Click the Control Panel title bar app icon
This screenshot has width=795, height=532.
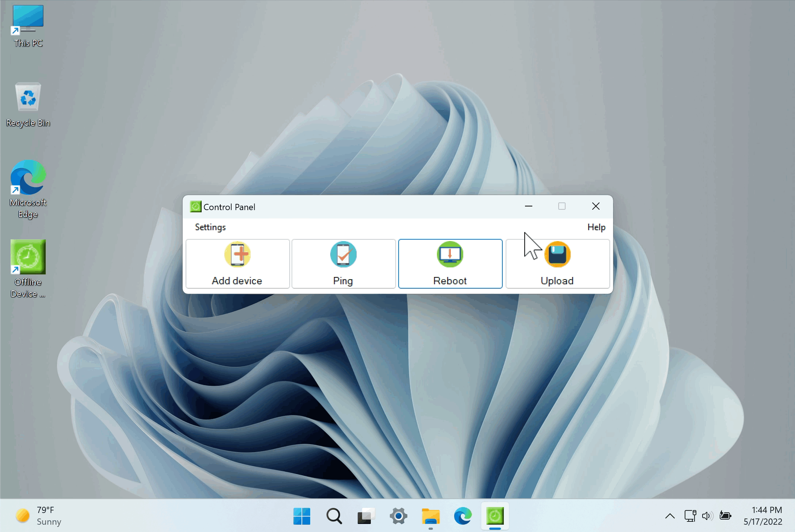click(x=195, y=207)
